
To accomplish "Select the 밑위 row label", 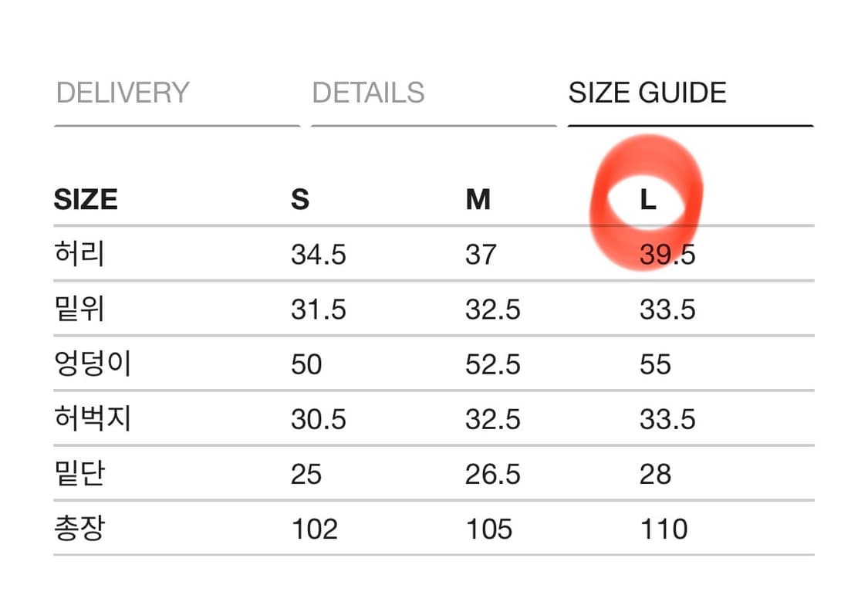I will (79, 309).
